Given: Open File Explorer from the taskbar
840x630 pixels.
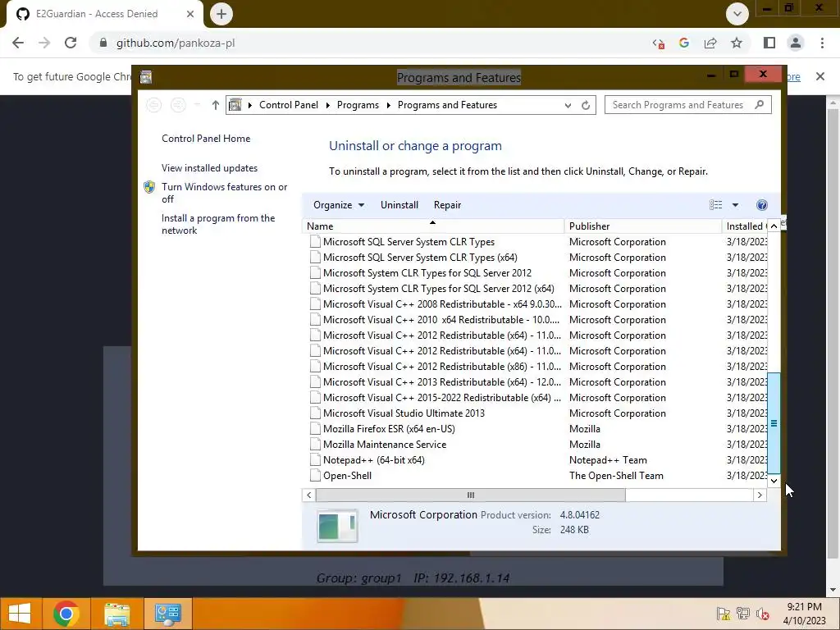Looking at the screenshot, I should point(116,614).
